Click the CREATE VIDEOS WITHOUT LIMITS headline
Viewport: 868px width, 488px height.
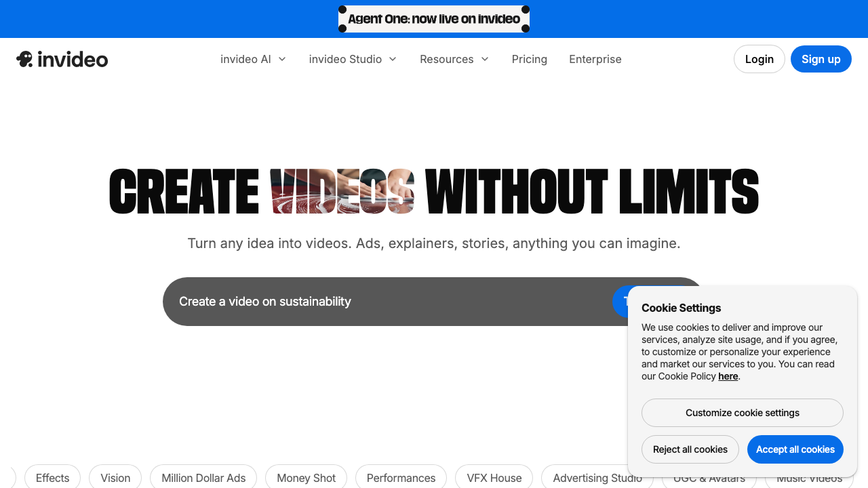click(434, 192)
